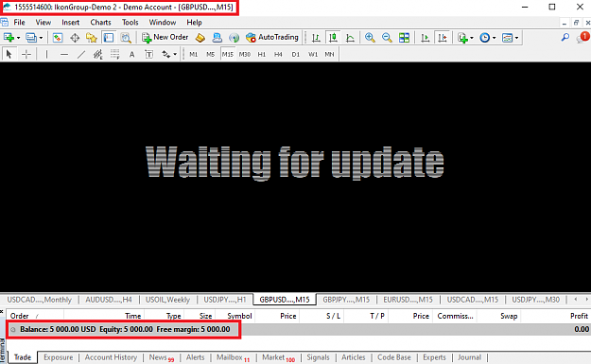Select the Text 'A' tool
This screenshot has height=364, width=591.
click(132, 54)
